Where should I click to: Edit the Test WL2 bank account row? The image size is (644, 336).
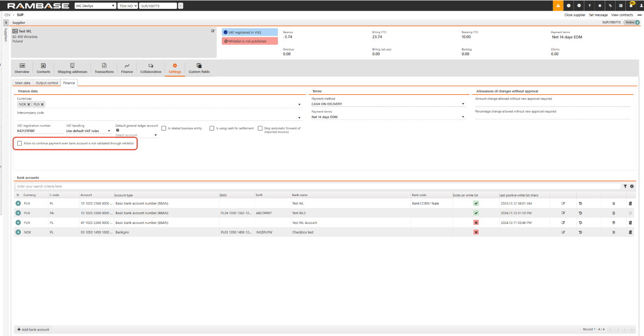563,213
